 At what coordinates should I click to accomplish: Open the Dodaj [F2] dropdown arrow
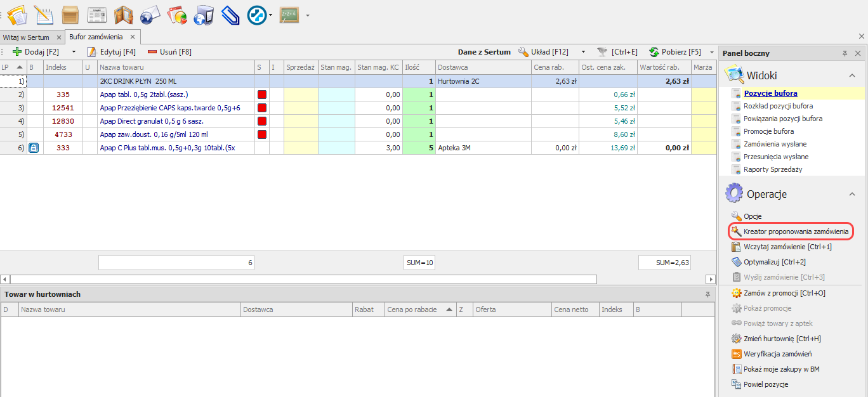(74, 52)
